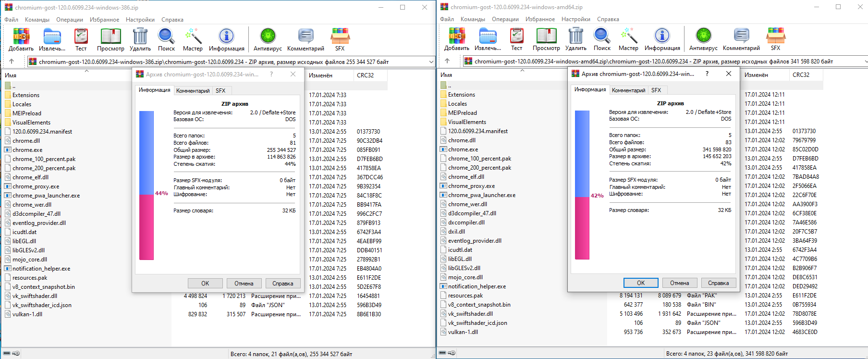Click Информация icon in right window toolbar
The width and height of the screenshot is (868, 359).
click(662, 39)
